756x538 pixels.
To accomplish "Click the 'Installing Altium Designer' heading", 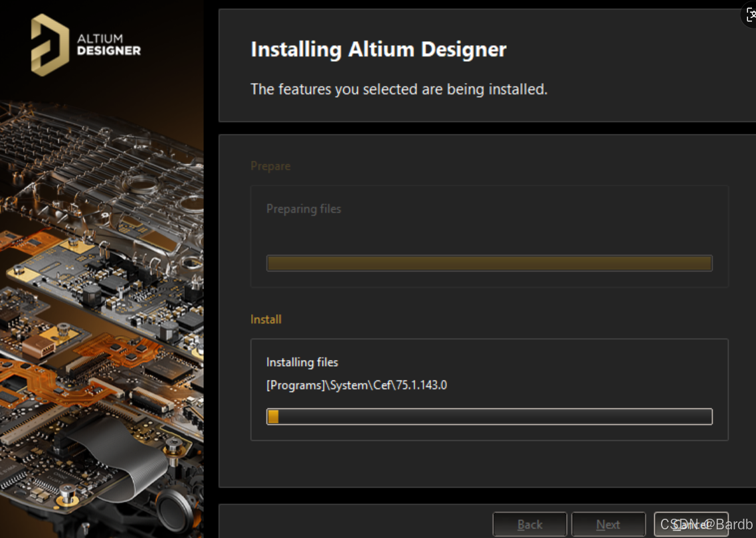I will coord(379,49).
